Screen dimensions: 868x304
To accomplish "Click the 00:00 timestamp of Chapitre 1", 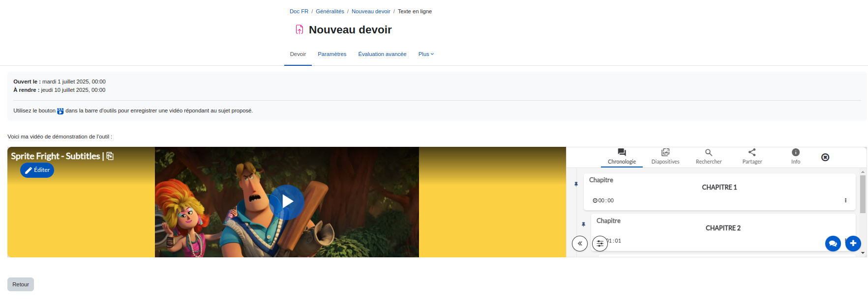I will [x=603, y=200].
